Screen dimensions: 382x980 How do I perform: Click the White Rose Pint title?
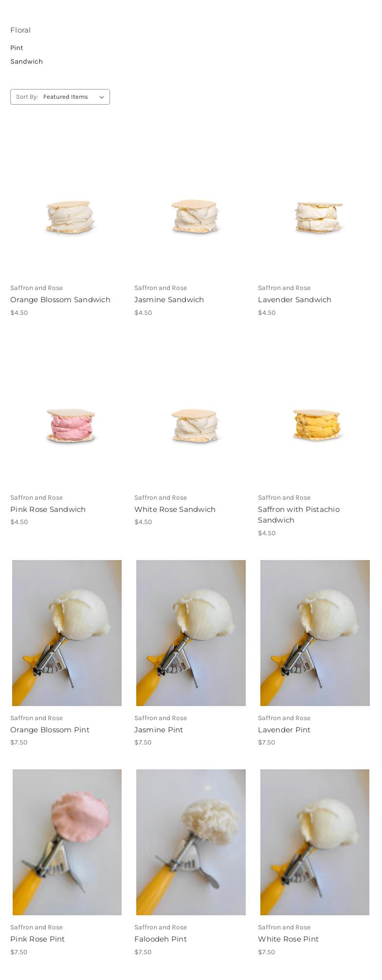click(x=288, y=939)
